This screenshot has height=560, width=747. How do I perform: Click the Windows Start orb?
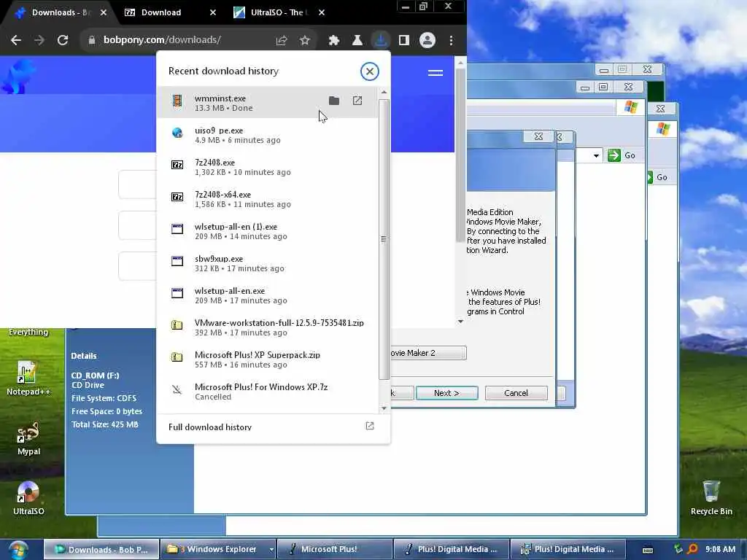(18, 550)
